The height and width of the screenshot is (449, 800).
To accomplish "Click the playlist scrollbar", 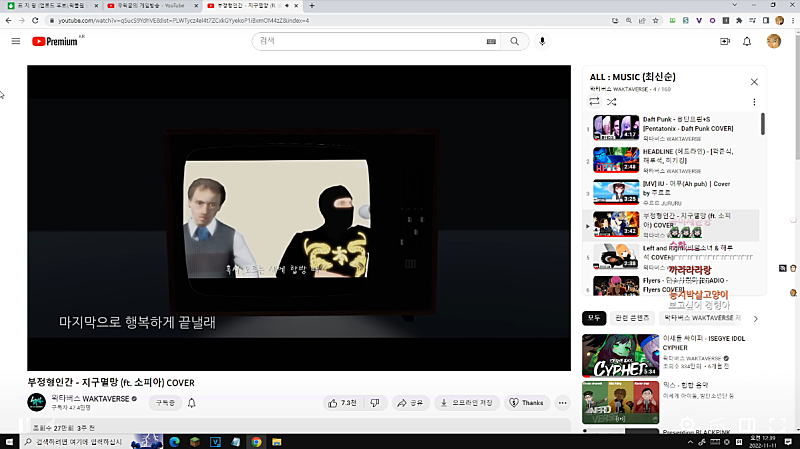I will point(763,124).
